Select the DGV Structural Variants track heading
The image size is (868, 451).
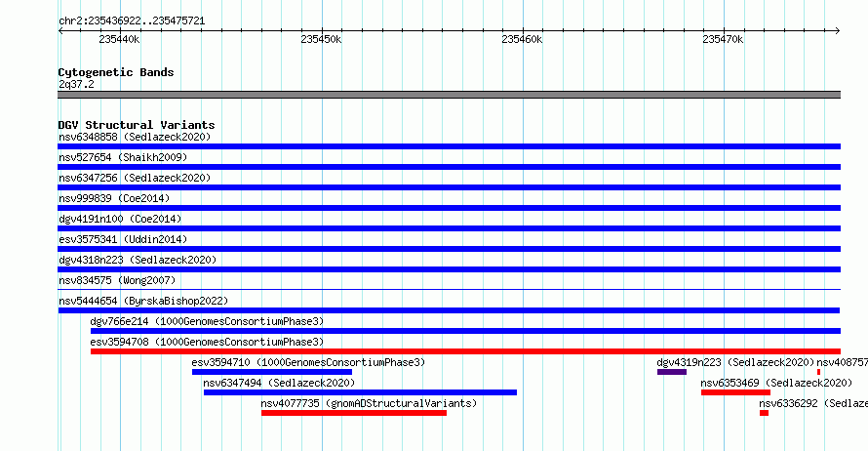[137, 125]
